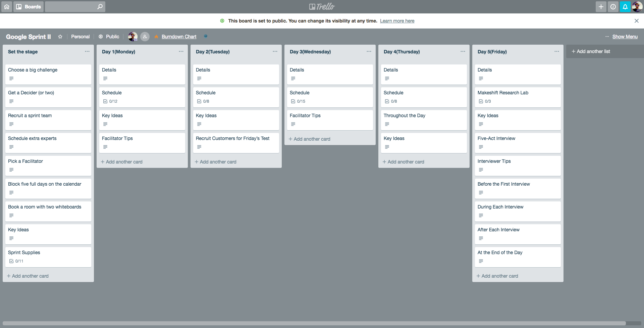
Task: Open list actions for Day 2(Tuesday)
Action: 275,51
